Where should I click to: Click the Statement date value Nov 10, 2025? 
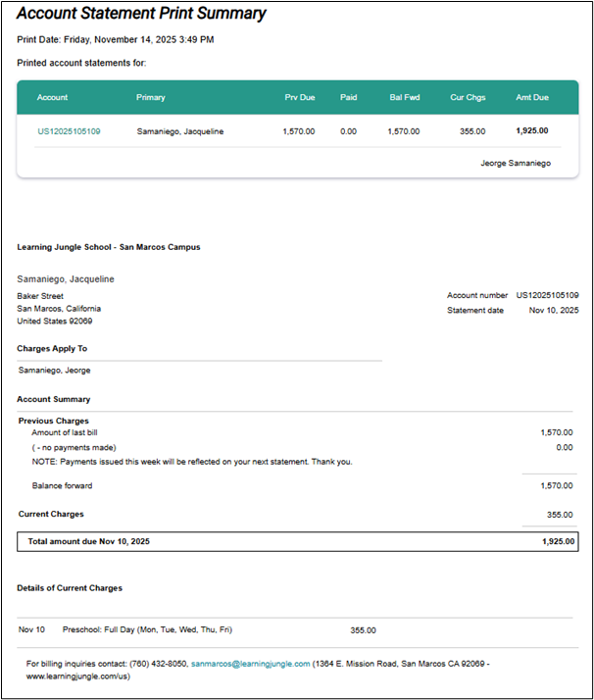tap(554, 310)
